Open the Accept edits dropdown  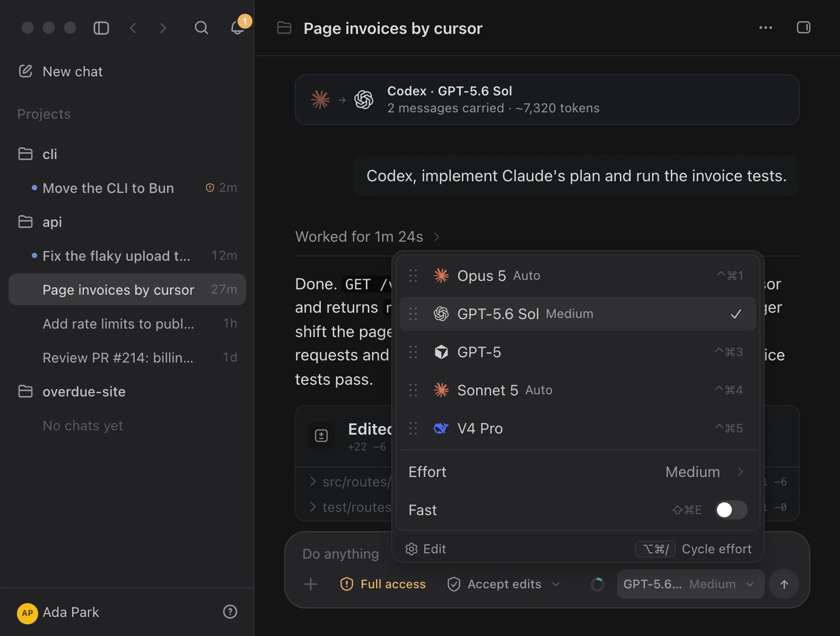[504, 584]
